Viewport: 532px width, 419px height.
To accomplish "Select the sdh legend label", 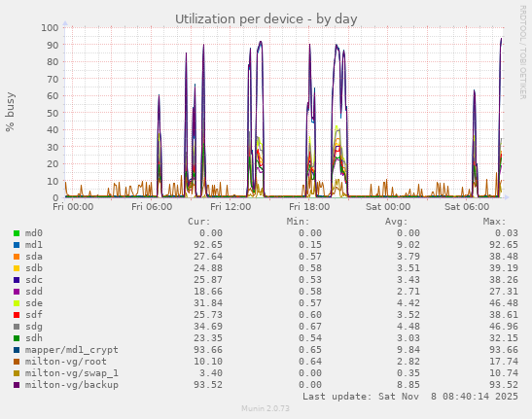I will (34, 338).
